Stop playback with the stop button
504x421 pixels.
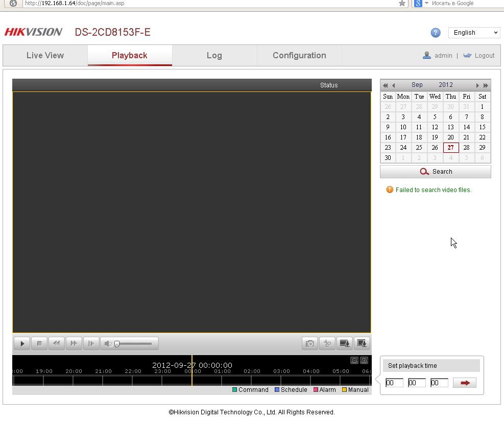(39, 343)
